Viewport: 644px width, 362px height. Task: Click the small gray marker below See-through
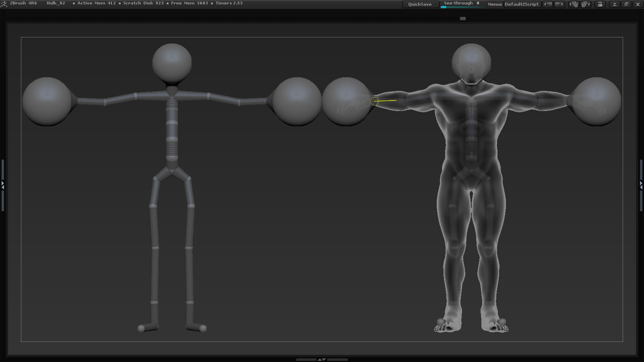pyautogui.click(x=462, y=19)
